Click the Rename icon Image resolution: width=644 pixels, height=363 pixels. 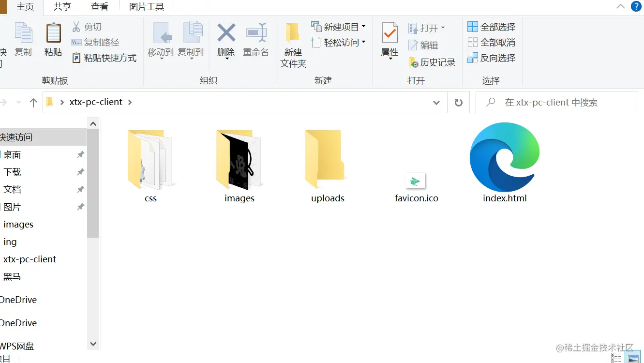(x=256, y=33)
